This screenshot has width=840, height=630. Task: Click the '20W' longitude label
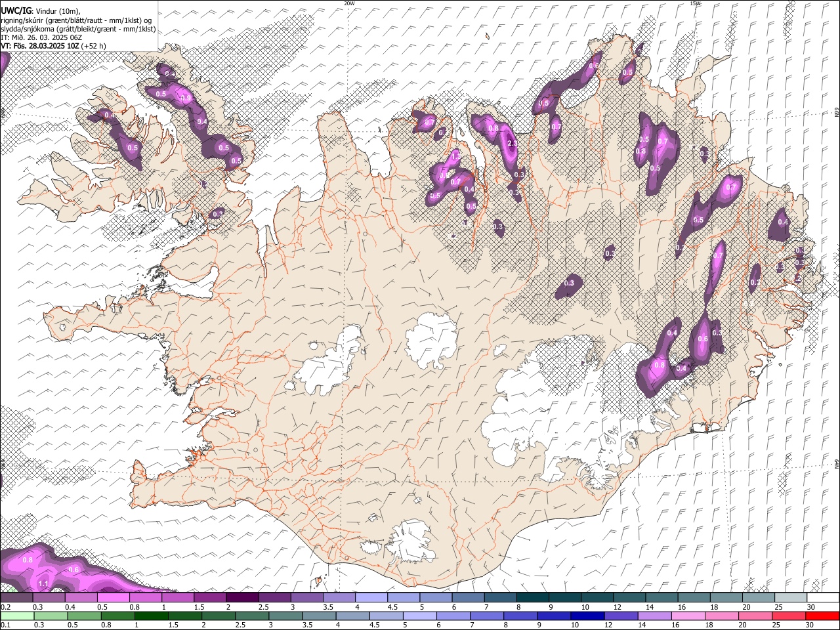click(349, 3)
